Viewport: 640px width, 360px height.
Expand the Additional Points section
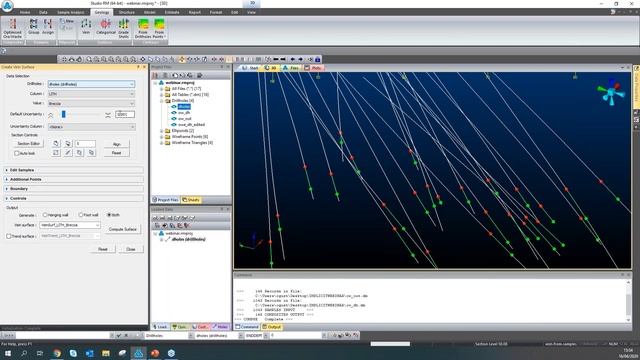(73, 179)
